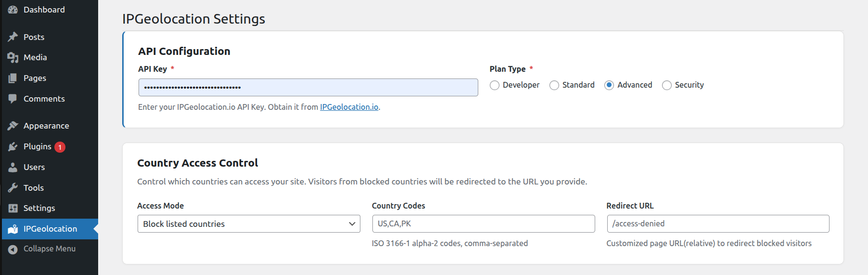Choose the Advanced plan radio button
The width and height of the screenshot is (868, 275).
tap(609, 85)
